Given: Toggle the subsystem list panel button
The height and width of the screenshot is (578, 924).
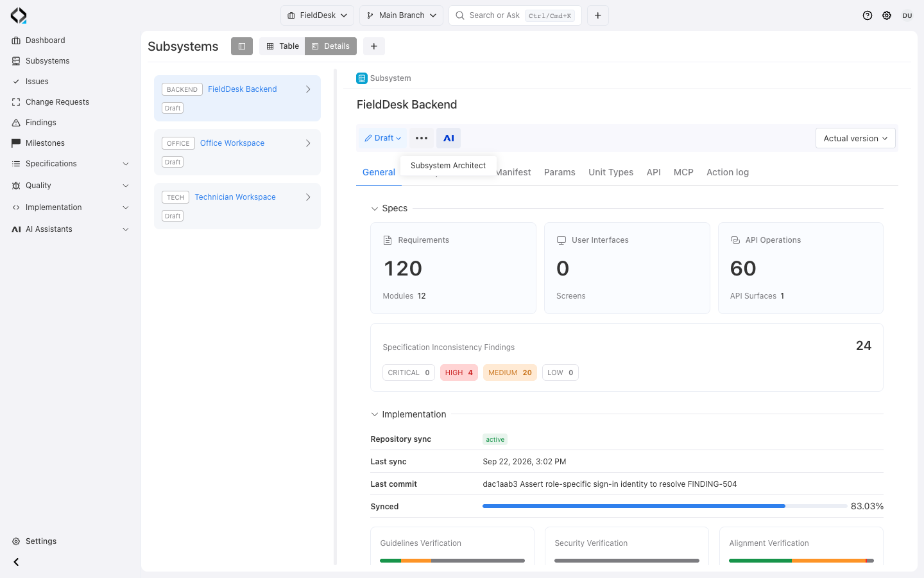Looking at the screenshot, I should click(242, 46).
